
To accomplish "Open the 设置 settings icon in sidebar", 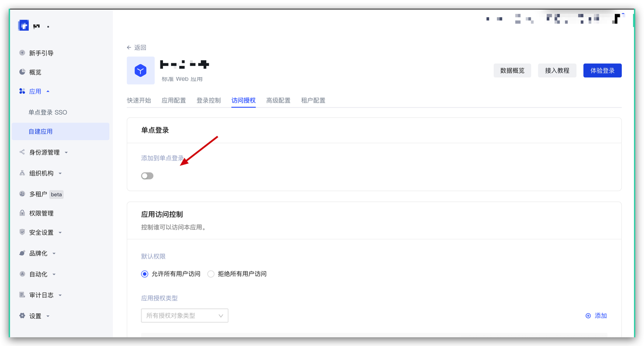I will 22,316.
